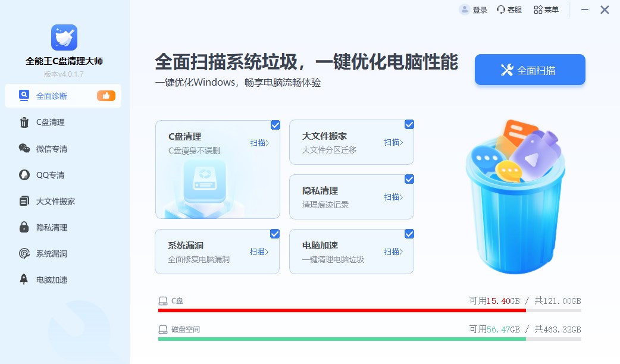Disable the 隐私清理 scan checkbox
620x364 pixels.
[x=409, y=179]
